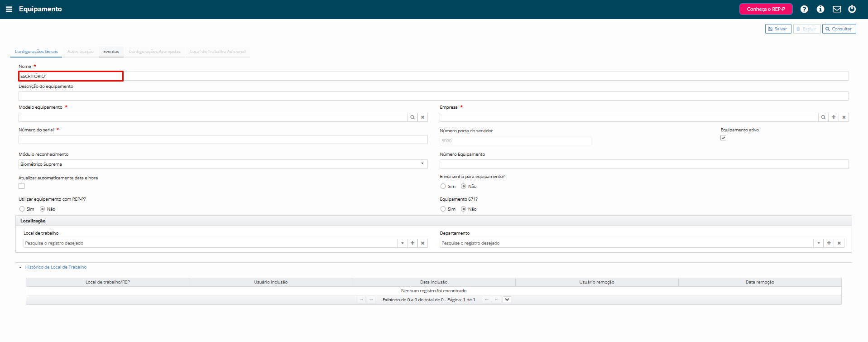This screenshot has width=868, height=342.
Task: Click the Consultar button
Action: [x=839, y=29]
